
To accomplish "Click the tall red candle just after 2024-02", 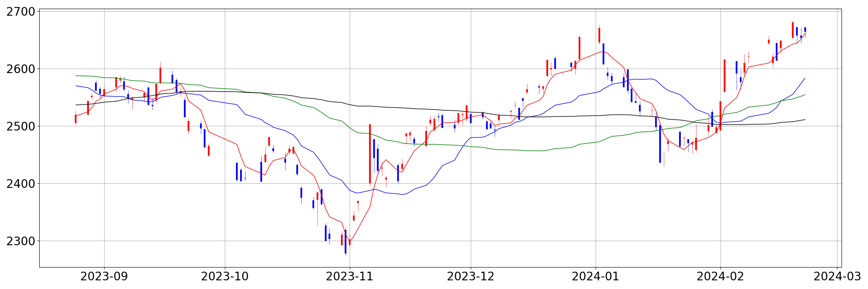I will click(x=725, y=76).
